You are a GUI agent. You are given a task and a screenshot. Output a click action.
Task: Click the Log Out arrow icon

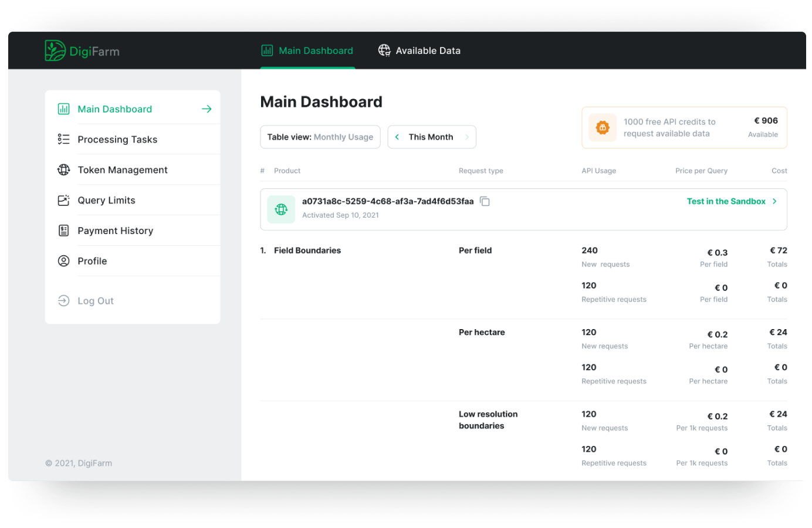click(63, 300)
